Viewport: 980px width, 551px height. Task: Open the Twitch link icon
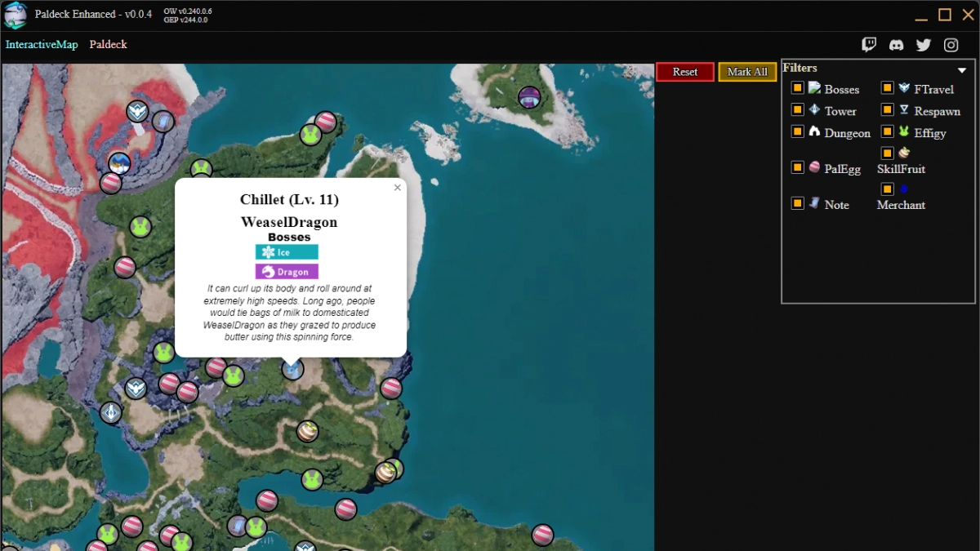(869, 44)
